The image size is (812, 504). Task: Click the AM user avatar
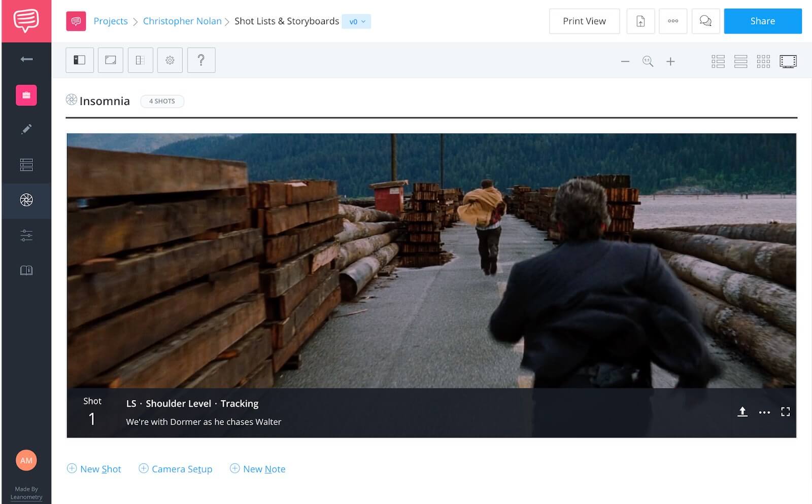pyautogui.click(x=26, y=460)
